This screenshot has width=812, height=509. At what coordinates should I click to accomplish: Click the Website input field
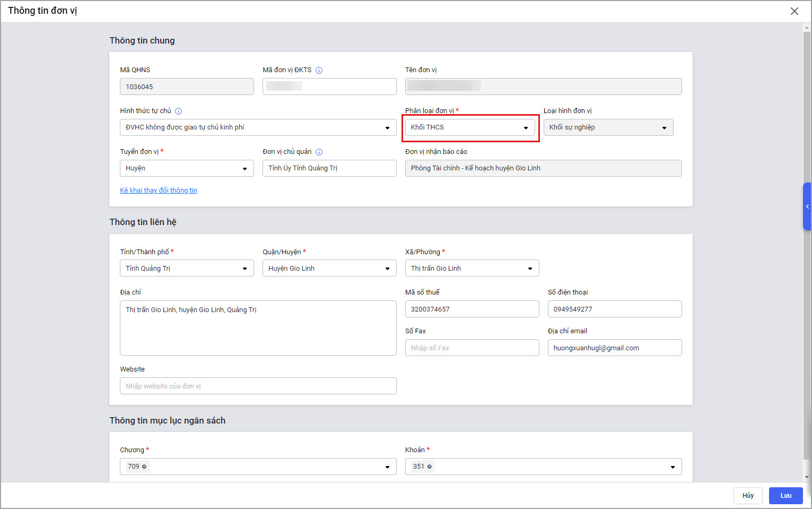click(258, 386)
